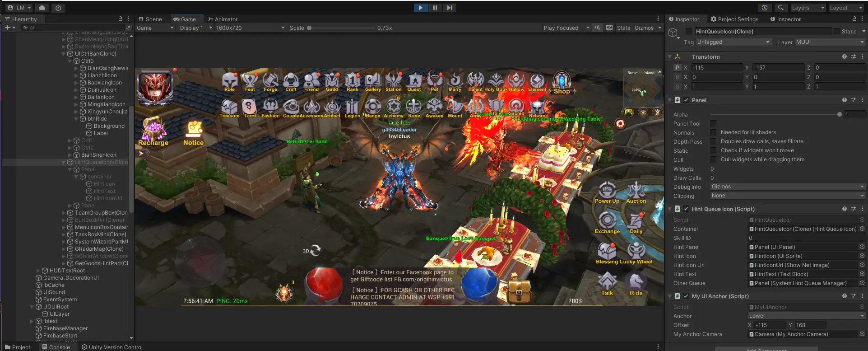This screenshot has width=868, height=351.
Task: Open the LM account button
Action: coord(19,8)
